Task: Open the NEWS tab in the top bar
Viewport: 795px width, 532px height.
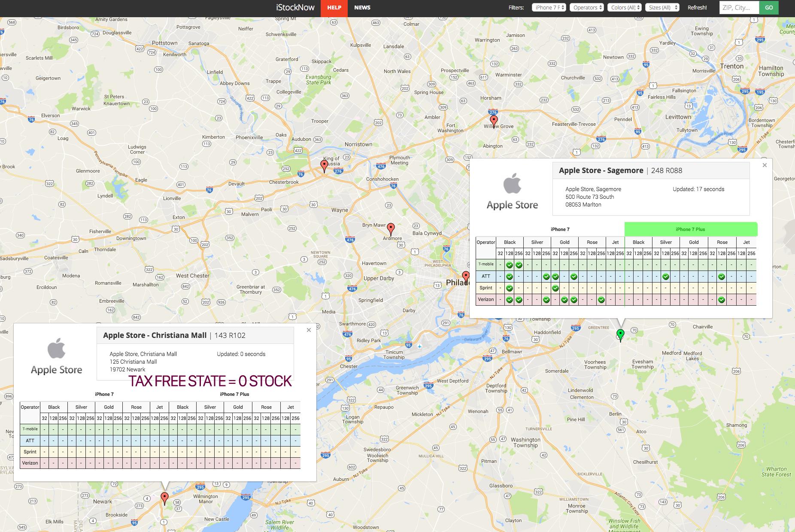Action: coord(362,8)
